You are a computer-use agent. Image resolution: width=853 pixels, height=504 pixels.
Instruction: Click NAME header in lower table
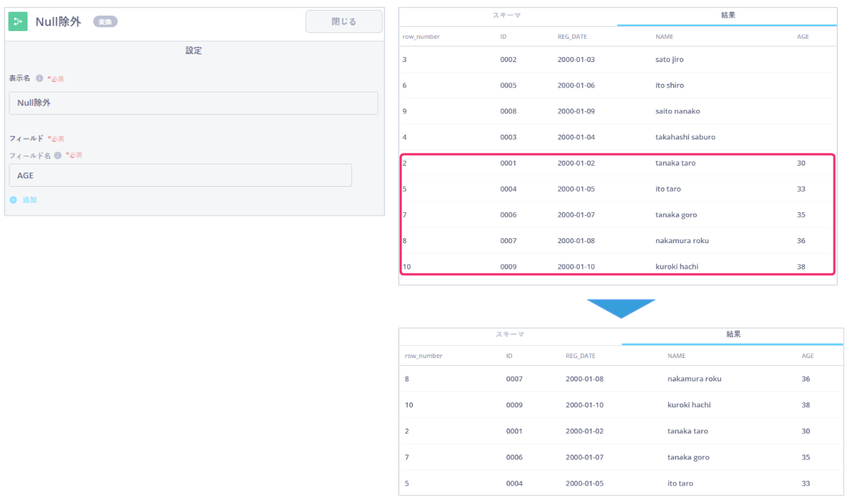pos(676,356)
